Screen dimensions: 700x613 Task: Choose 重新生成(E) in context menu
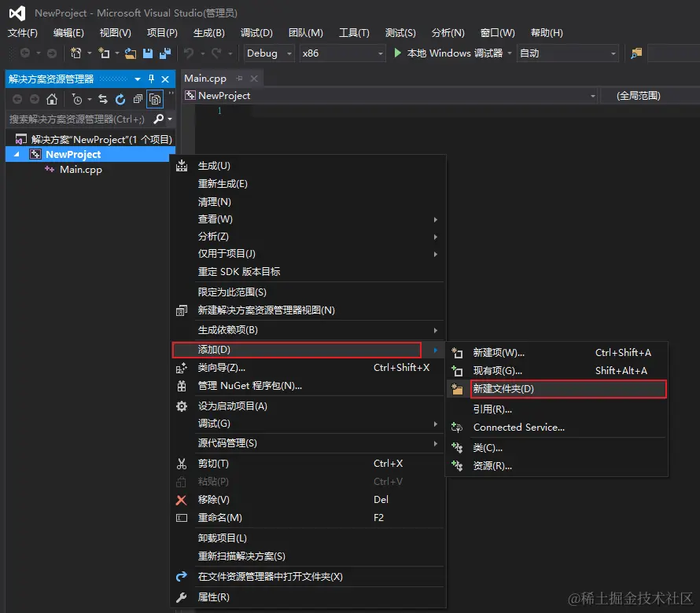[x=309, y=184]
